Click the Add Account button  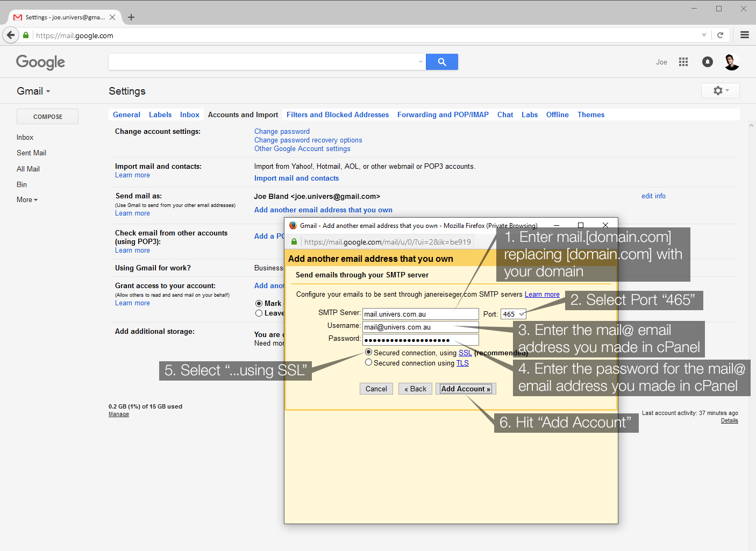tap(466, 389)
